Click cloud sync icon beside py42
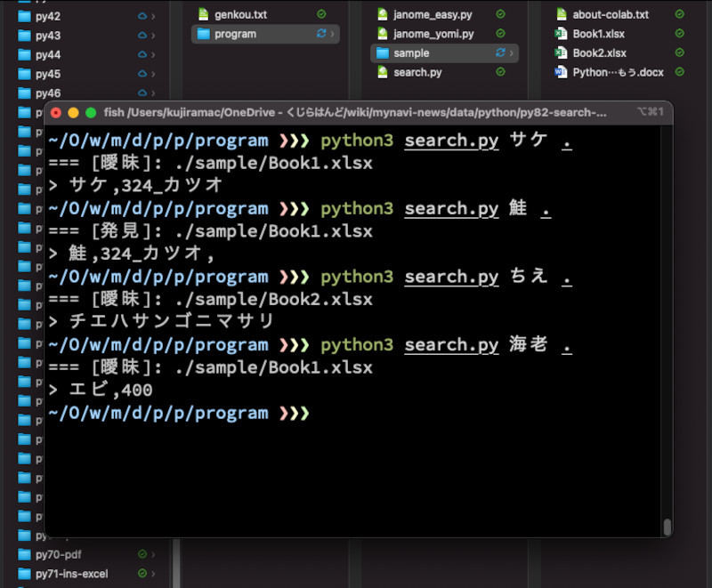 pos(142,16)
